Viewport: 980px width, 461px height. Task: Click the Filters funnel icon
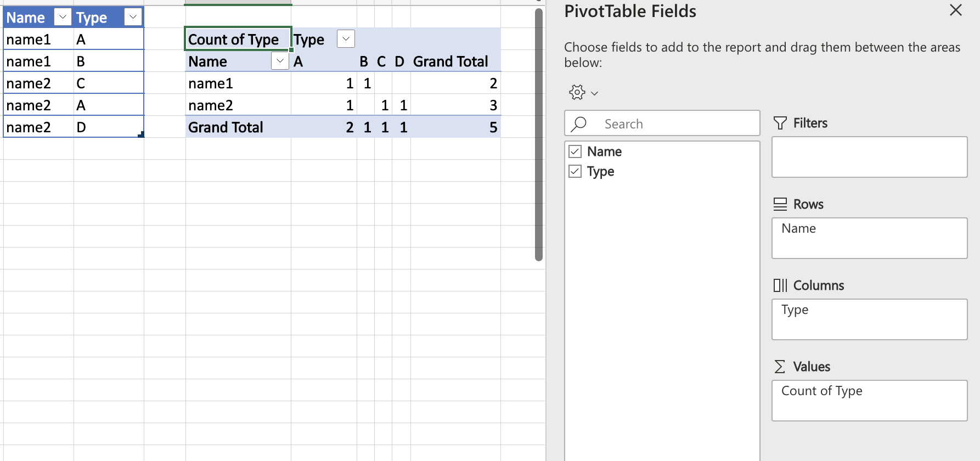point(780,123)
